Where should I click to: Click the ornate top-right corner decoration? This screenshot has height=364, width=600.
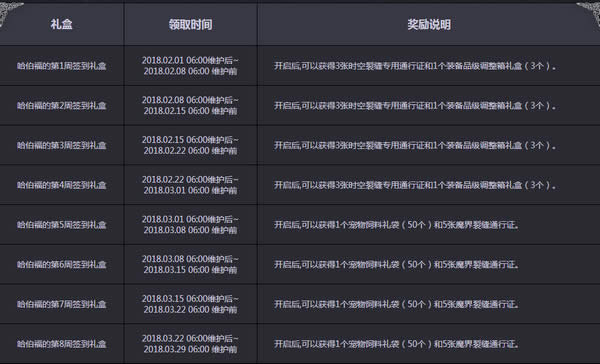589,14
